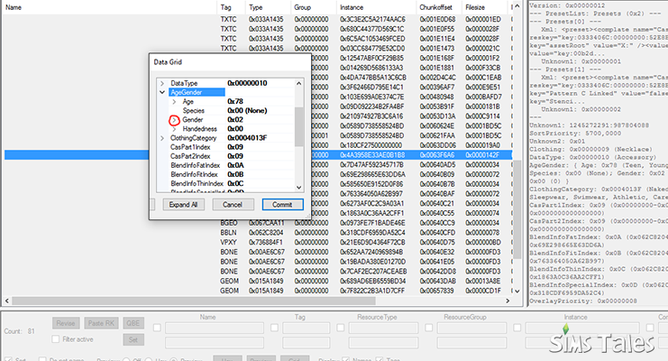Viewport: 668px width, 361px height.
Task: Focus the upper Name filter field
Action: tap(214, 328)
